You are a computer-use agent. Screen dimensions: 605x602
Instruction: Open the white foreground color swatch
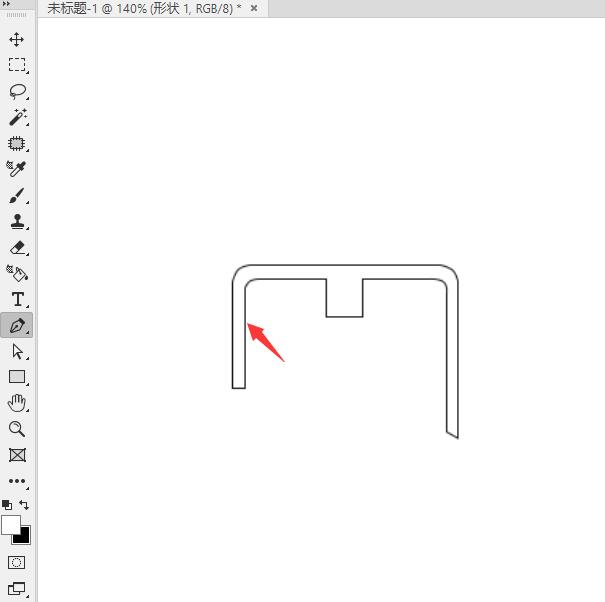[x=9, y=524]
